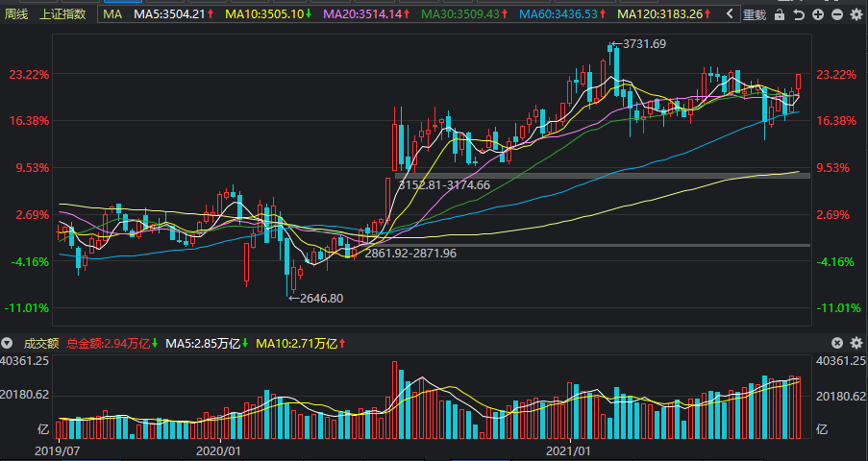This screenshot has width=868, height=461.
Task: Open main chart settings gear
Action: click(x=856, y=14)
